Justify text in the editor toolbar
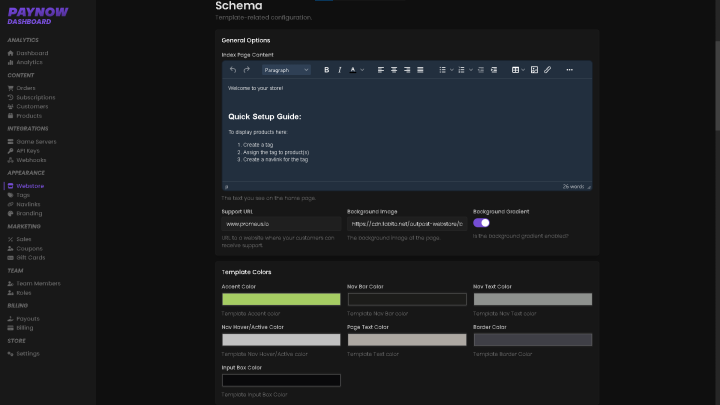This screenshot has width=720, height=405. coord(420,70)
